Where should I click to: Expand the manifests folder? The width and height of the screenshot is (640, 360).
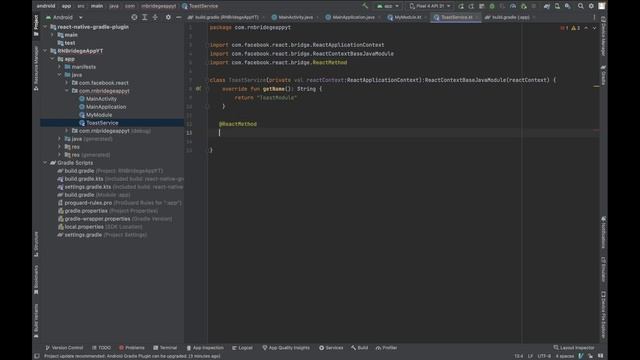coord(60,67)
